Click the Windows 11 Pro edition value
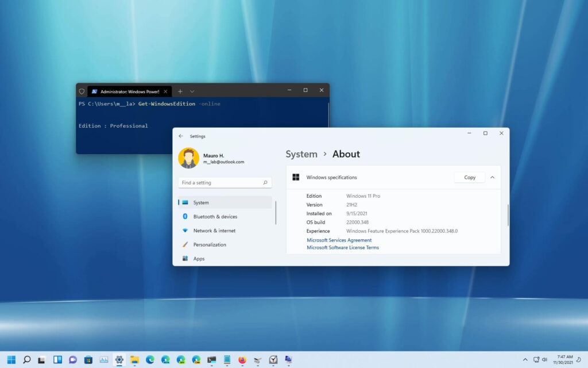588x368 pixels. click(x=363, y=196)
